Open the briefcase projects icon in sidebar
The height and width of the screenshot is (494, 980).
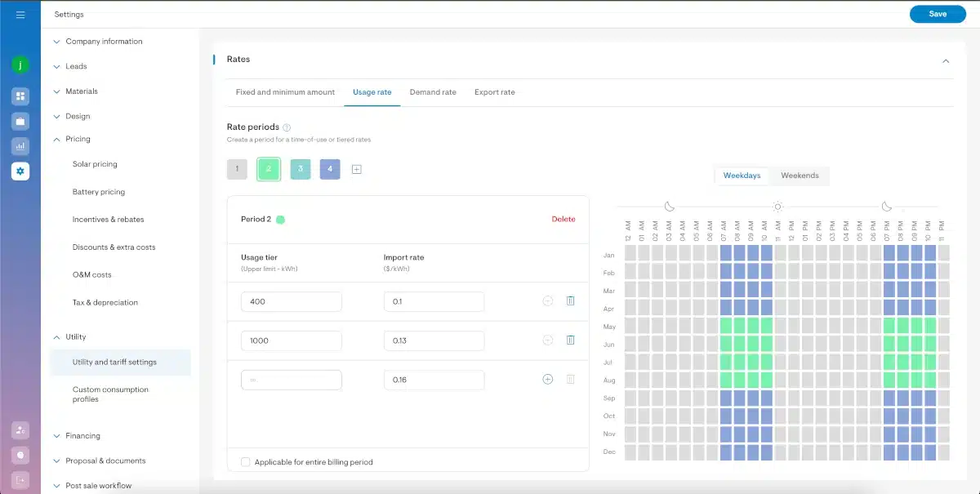pyautogui.click(x=20, y=122)
